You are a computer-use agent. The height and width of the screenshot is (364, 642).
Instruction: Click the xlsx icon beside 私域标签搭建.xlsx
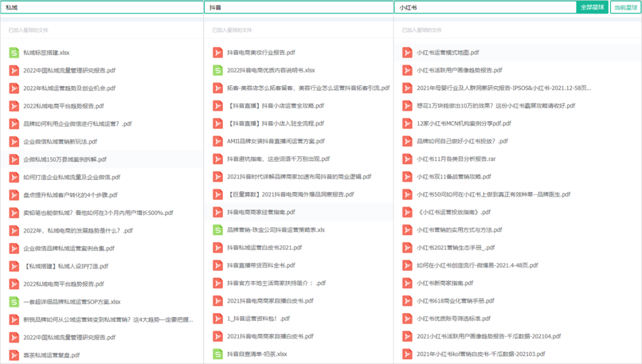coord(14,53)
